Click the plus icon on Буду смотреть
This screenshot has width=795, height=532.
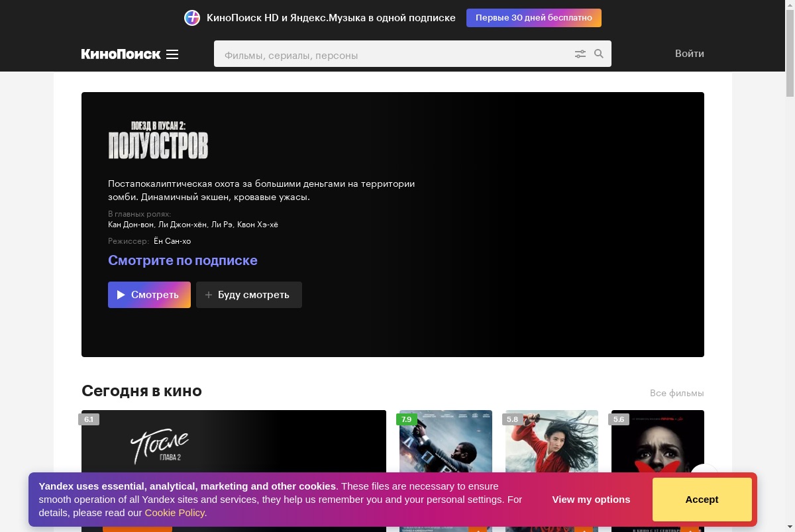coord(209,295)
